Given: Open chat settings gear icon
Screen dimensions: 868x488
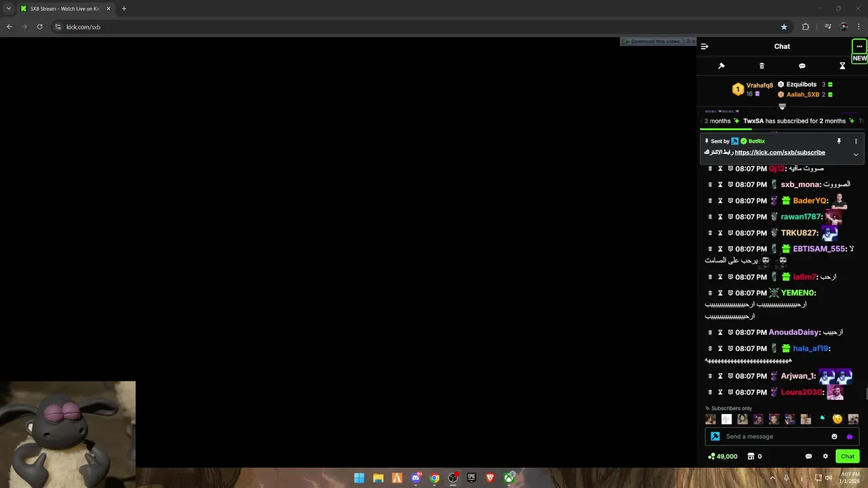Looking at the screenshot, I should [825, 456].
